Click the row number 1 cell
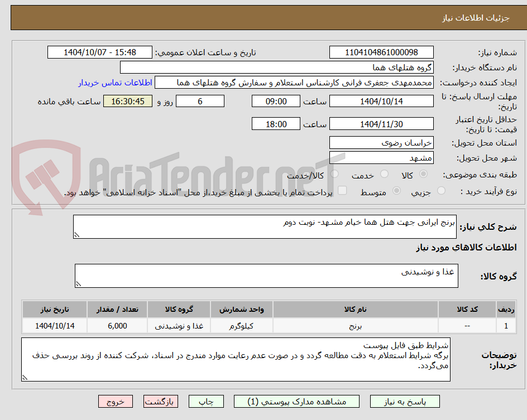This screenshot has height=420, width=527. point(506,326)
